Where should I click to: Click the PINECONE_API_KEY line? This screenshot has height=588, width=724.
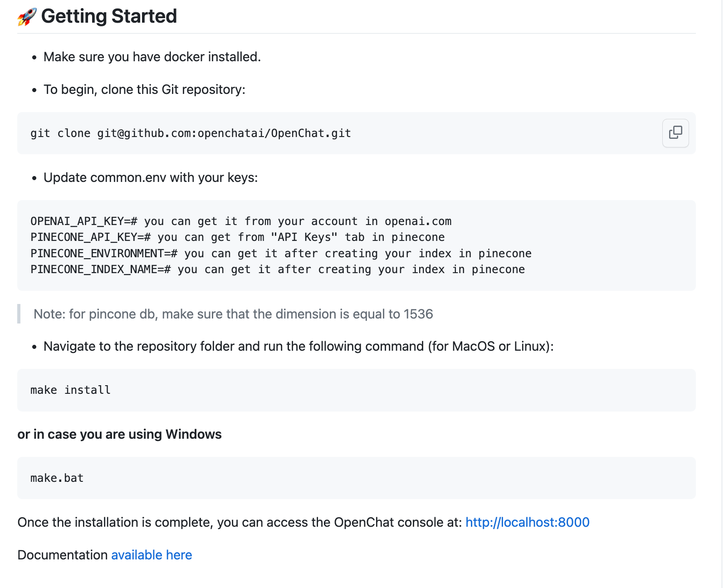(x=237, y=237)
